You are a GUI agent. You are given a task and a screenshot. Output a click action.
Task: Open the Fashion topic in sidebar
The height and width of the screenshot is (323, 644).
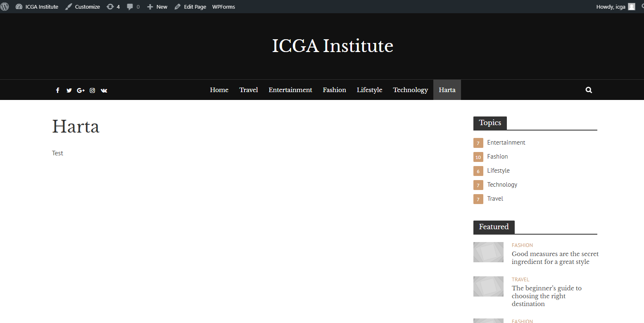(x=497, y=157)
